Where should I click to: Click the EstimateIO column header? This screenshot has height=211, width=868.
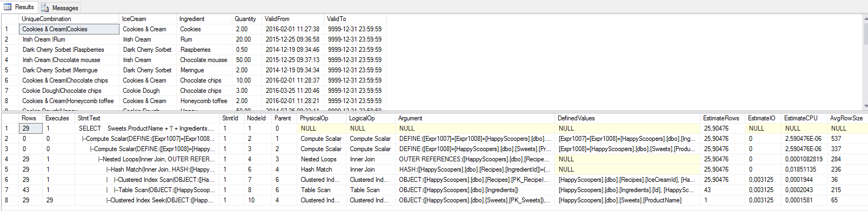(x=763, y=118)
